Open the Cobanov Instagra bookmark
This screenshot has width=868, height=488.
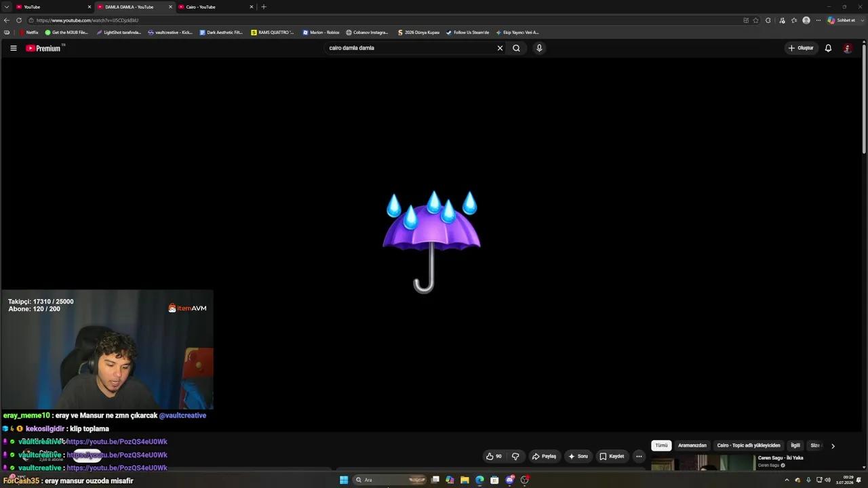point(368,33)
